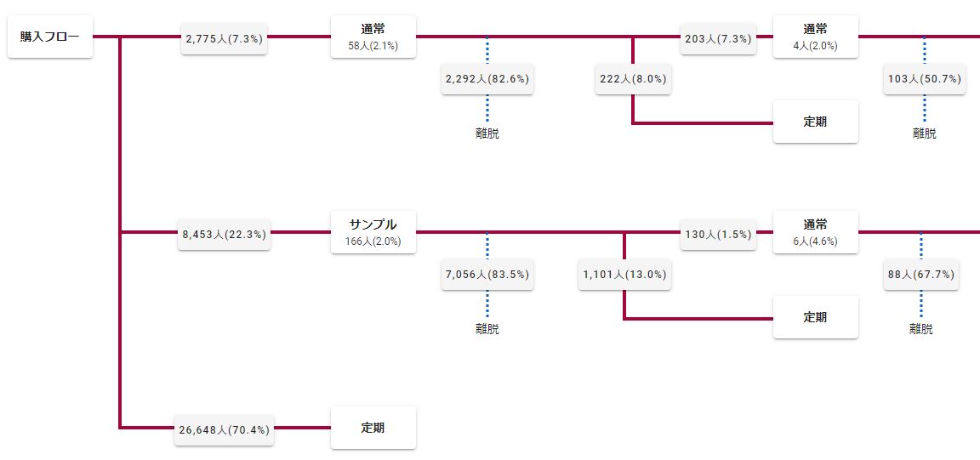Select the 88人(67.7%) dropout label

click(x=920, y=275)
